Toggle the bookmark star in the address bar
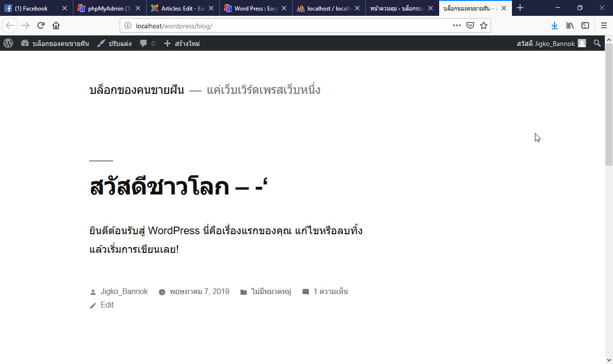613x364 pixels. coord(484,25)
